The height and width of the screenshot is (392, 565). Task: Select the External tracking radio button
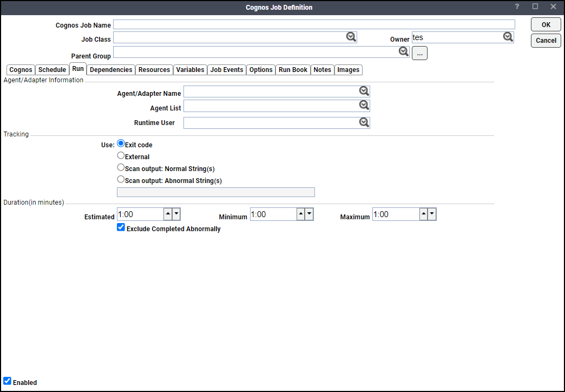121,155
